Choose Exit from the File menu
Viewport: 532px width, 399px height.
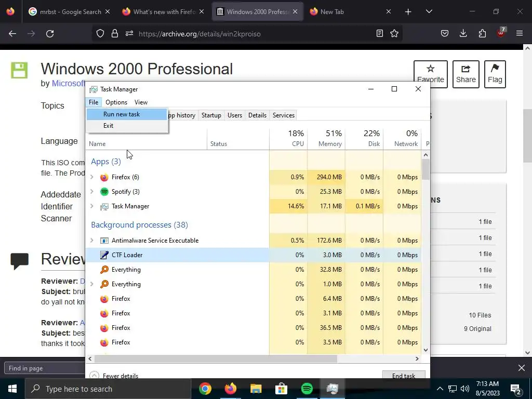[127, 126]
